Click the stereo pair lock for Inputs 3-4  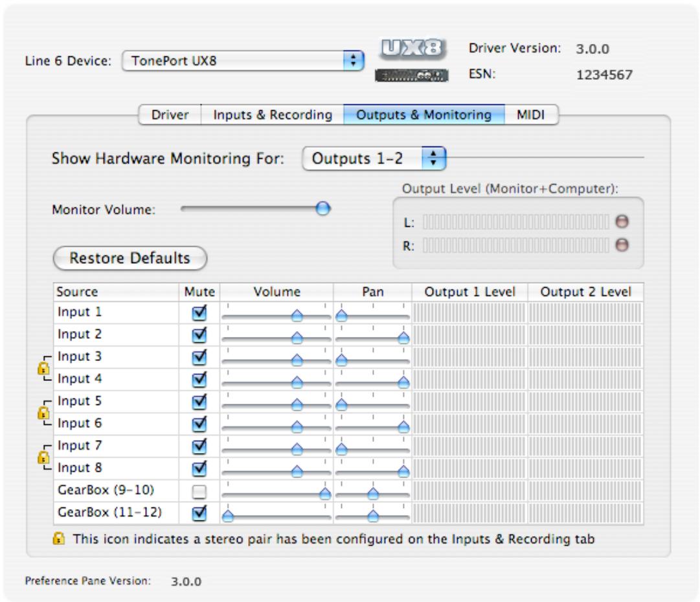coord(43,368)
